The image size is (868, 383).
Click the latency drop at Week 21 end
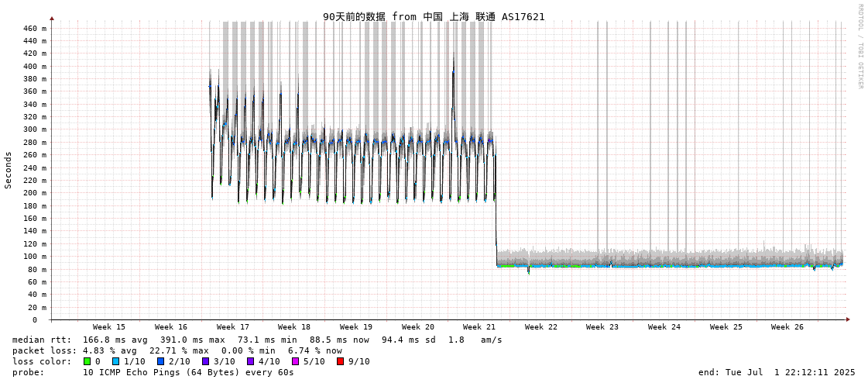point(496,205)
